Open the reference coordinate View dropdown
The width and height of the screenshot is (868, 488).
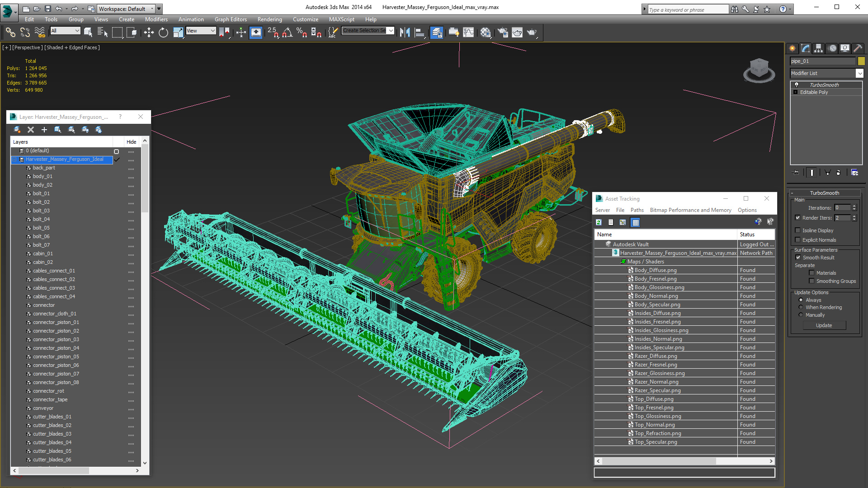pyautogui.click(x=201, y=31)
